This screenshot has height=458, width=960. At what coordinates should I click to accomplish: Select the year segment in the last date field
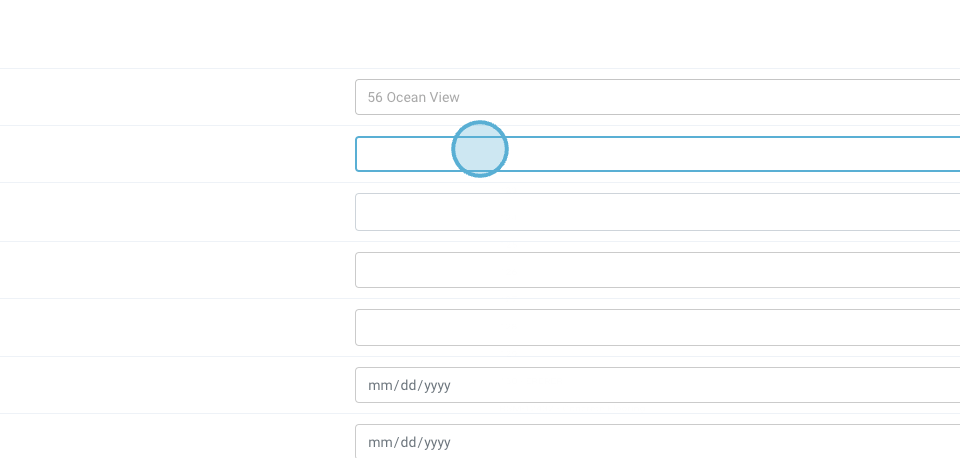437,442
